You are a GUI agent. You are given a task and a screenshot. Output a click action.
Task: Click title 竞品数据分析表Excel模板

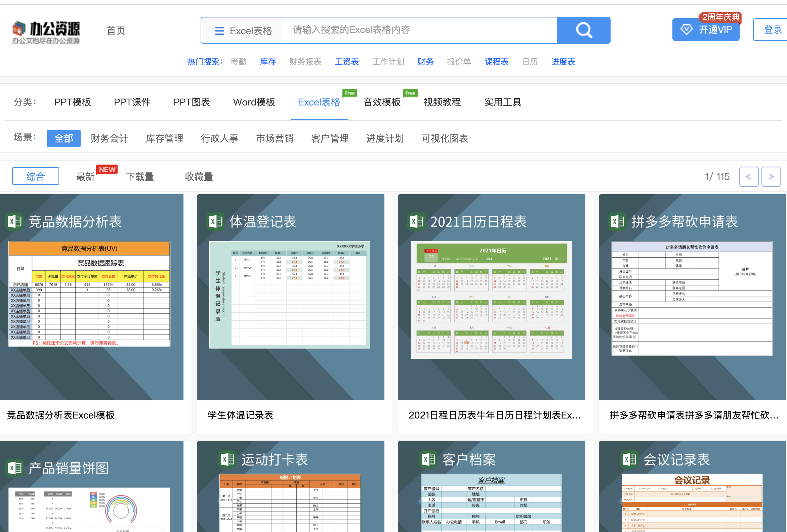pyautogui.click(x=61, y=415)
